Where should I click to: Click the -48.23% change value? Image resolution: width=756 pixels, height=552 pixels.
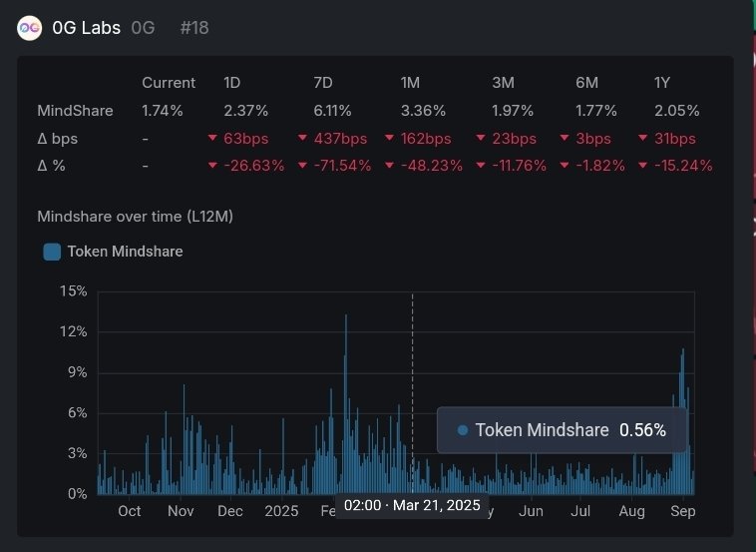click(x=432, y=166)
